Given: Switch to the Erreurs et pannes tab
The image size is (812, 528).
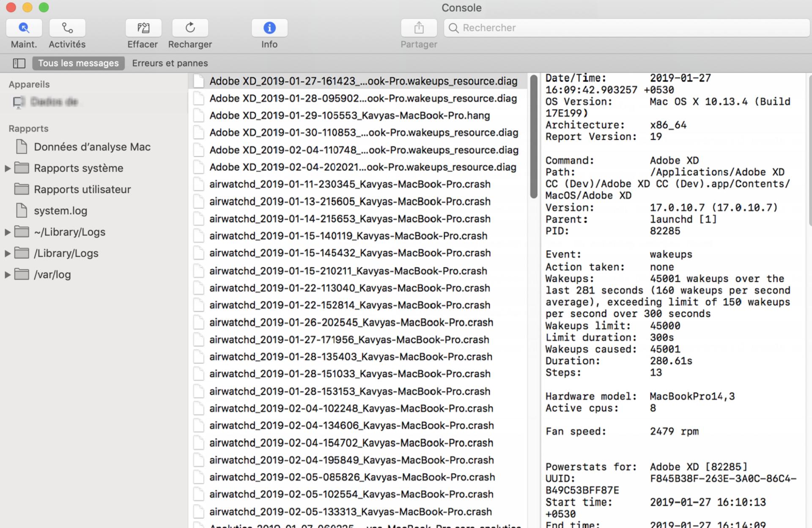Looking at the screenshot, I should 170,63.
